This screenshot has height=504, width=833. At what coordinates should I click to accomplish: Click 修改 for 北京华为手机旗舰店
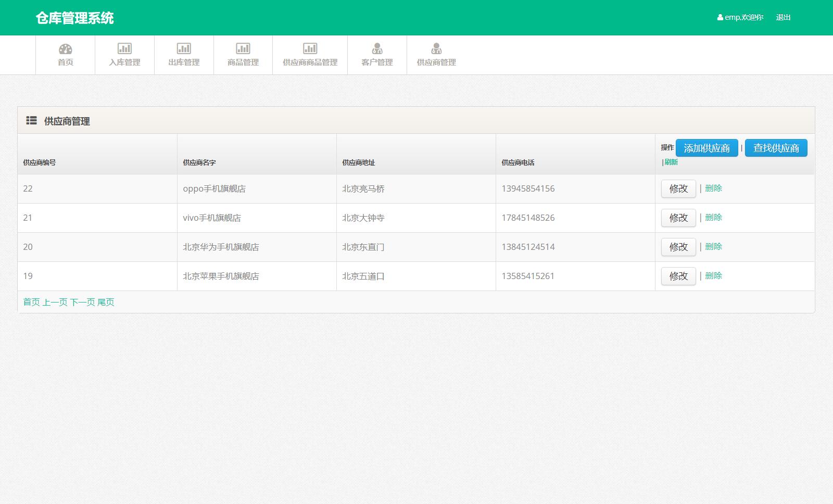click(x=678, y=247)
